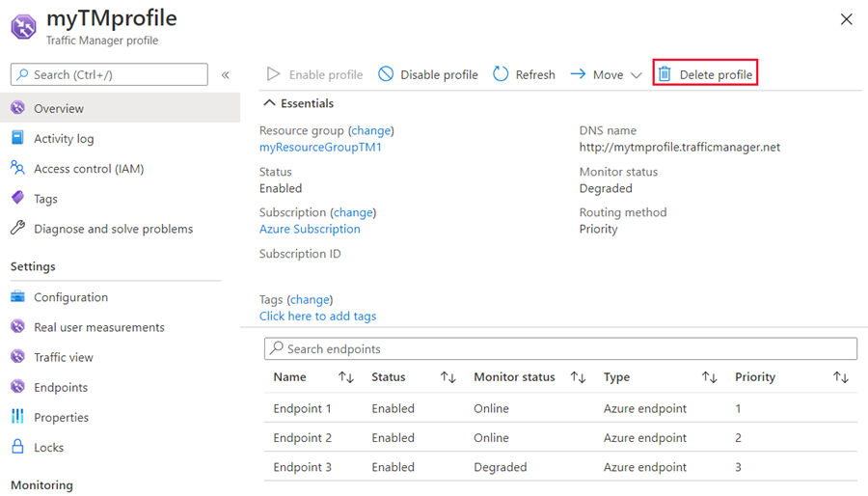Image resolution: width=868 pixels, height=496 pixels.
Task: Click the Tags sidebar icon
Action: click(17, 198)
